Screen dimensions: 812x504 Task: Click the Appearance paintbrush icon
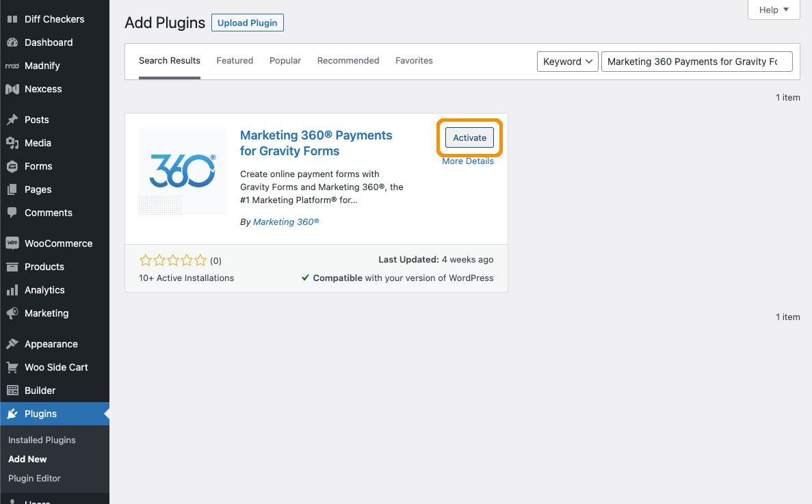[x=12, y=343]
